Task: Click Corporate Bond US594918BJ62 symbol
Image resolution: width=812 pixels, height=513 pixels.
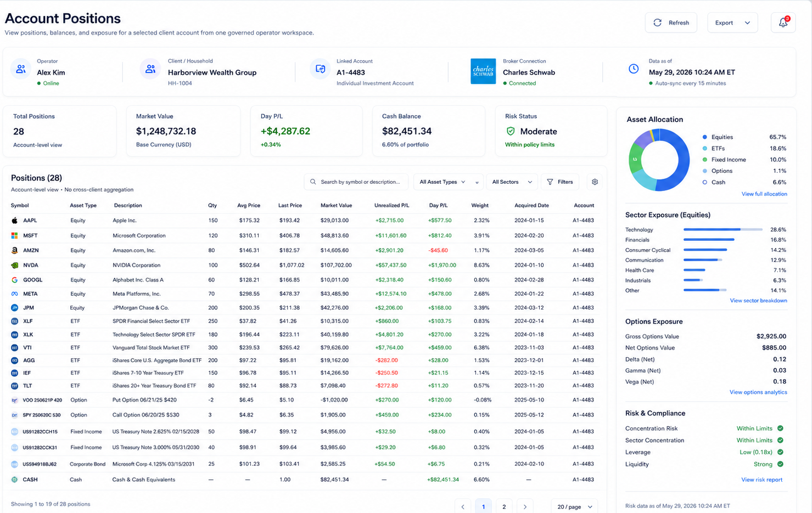Action: pyautogui.click(x=40, y=464)
